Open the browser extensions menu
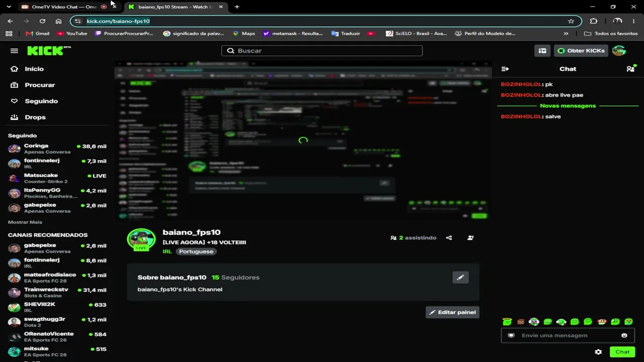Viewport: 644px width, 362px height. (594, 21)
